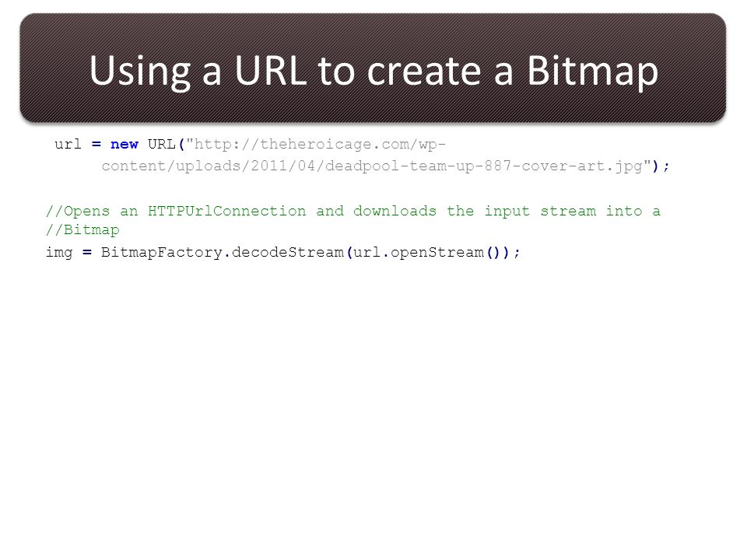This screenshot has width=747, height=560.
Task: Click the slide title 'Using a URL to create a Bitmap'
Action: pyautogui.click(x=373, y=72)
